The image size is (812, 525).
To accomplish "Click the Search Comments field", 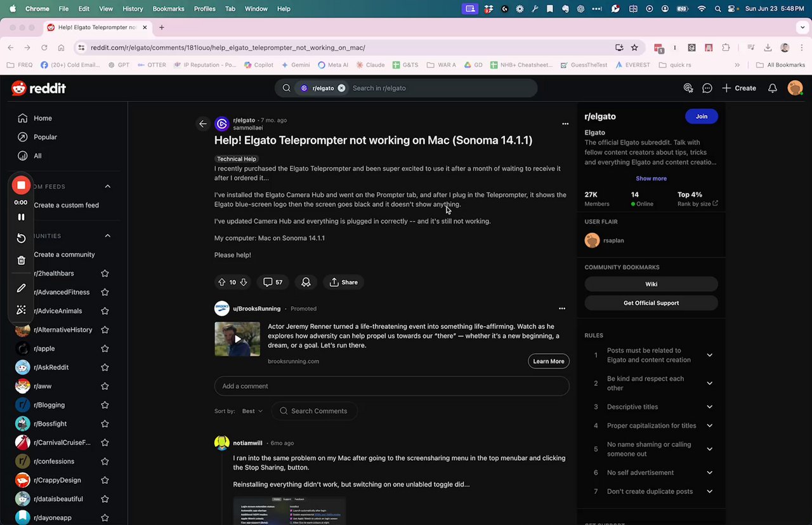I will (x=314, y=411).
